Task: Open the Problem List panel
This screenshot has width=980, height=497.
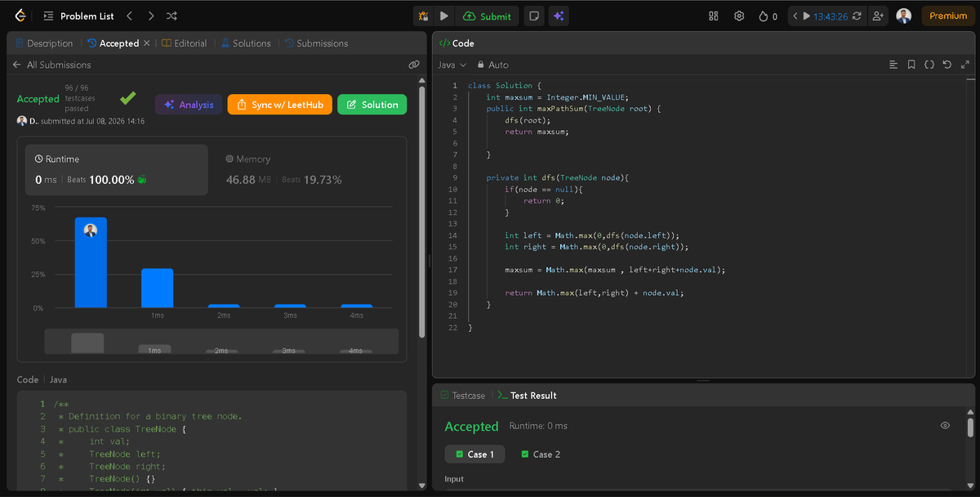Action: (x=78, y=16)
